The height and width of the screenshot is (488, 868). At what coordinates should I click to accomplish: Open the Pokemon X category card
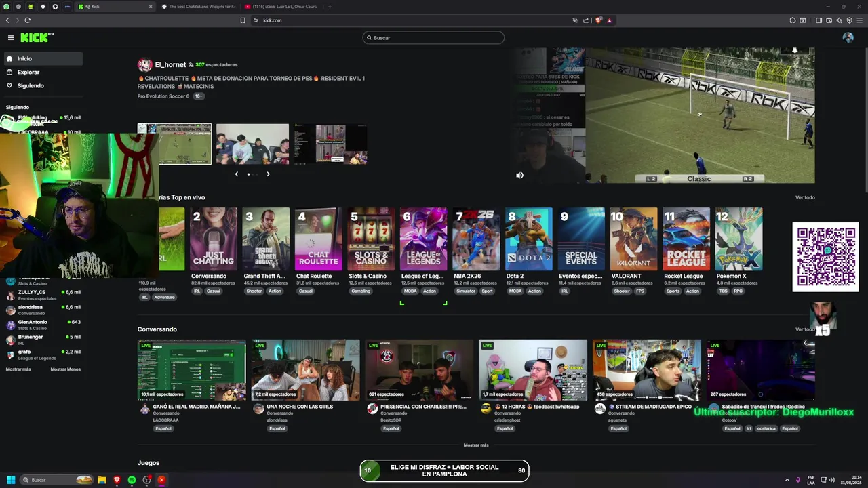[738, 239]
